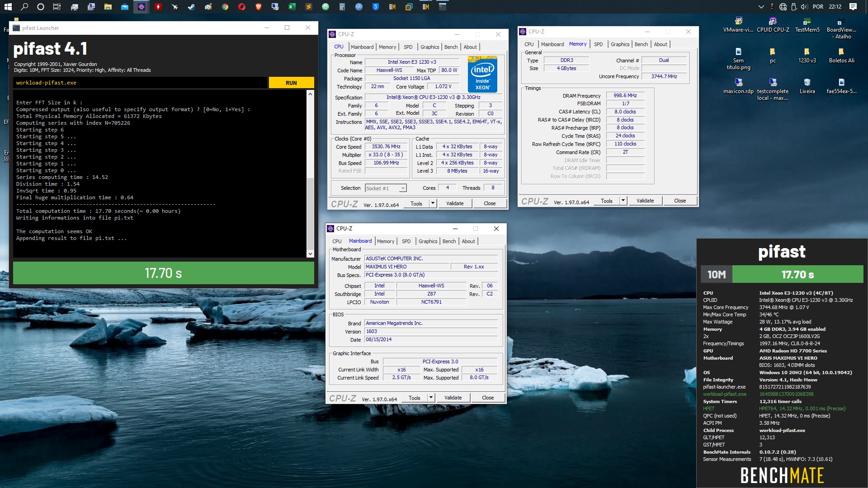868x488 pixels.
Task: Expand Tools arrow in Mainboard tab window
Action: pyautogui.click(x=431, y=398)
